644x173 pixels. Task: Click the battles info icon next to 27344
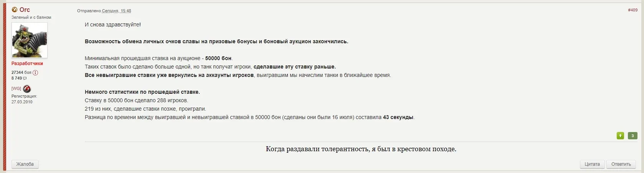pos(35,73)
